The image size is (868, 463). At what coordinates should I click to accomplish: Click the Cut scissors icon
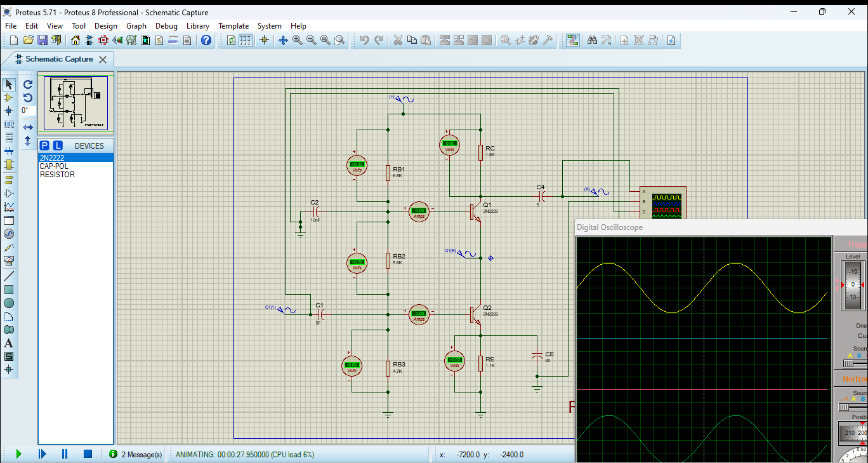398,40
